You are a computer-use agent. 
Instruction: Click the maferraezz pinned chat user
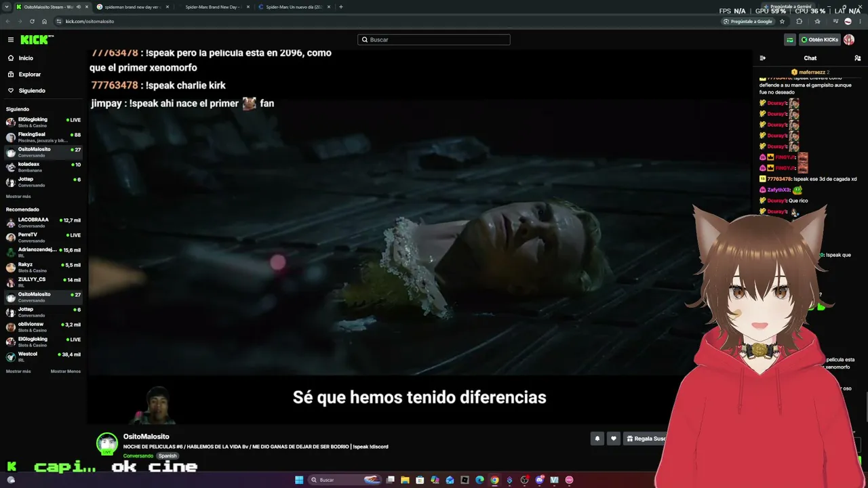coord(810,72)
